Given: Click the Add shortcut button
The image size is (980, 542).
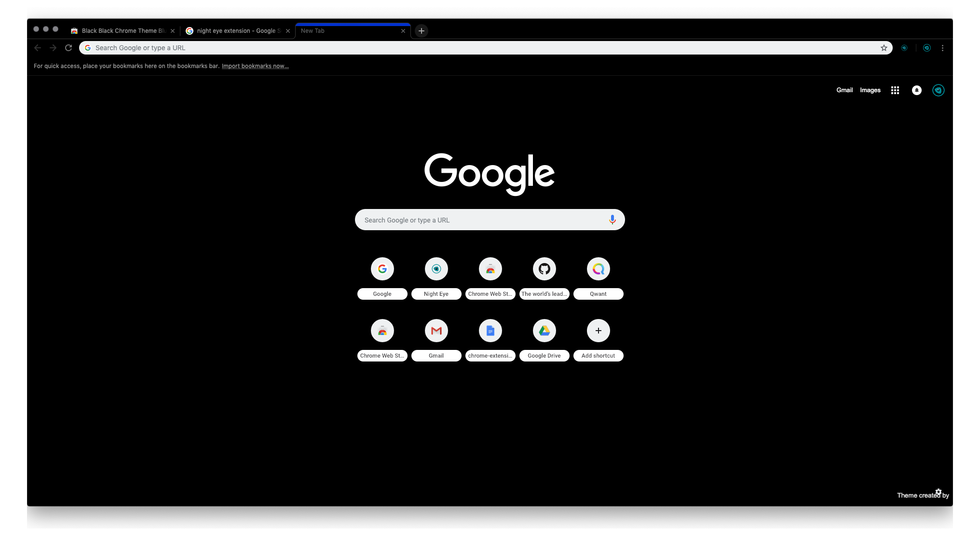Looking at the screenshot, I should coord(599,331).
